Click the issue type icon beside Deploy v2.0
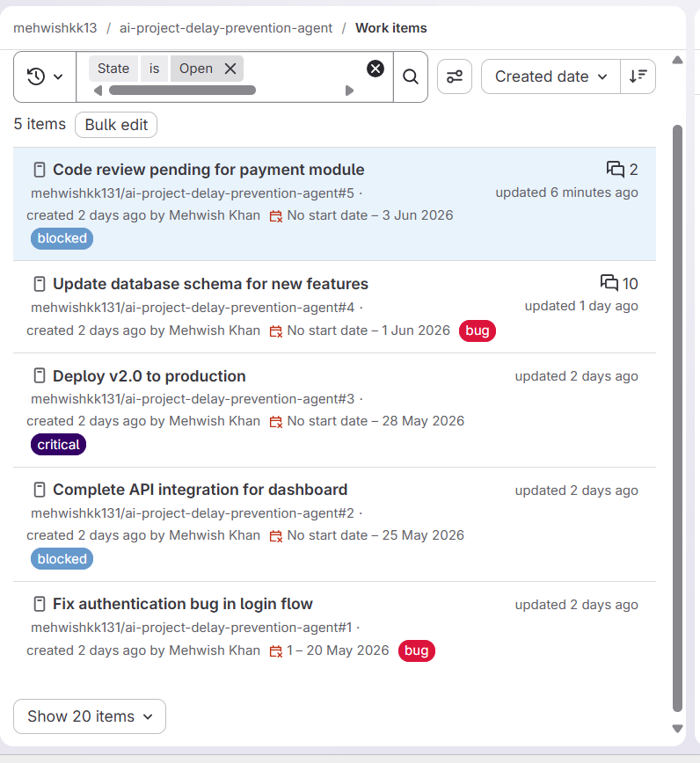 click(40, 376)
